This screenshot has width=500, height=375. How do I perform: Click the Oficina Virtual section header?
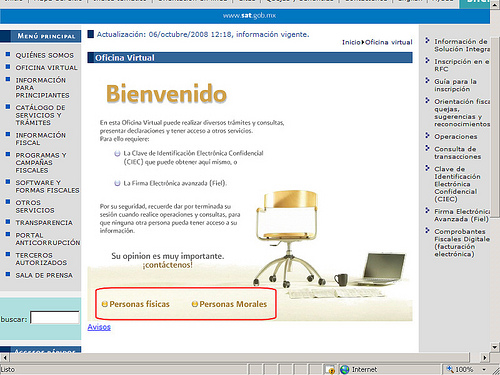(x=250, y=58)
